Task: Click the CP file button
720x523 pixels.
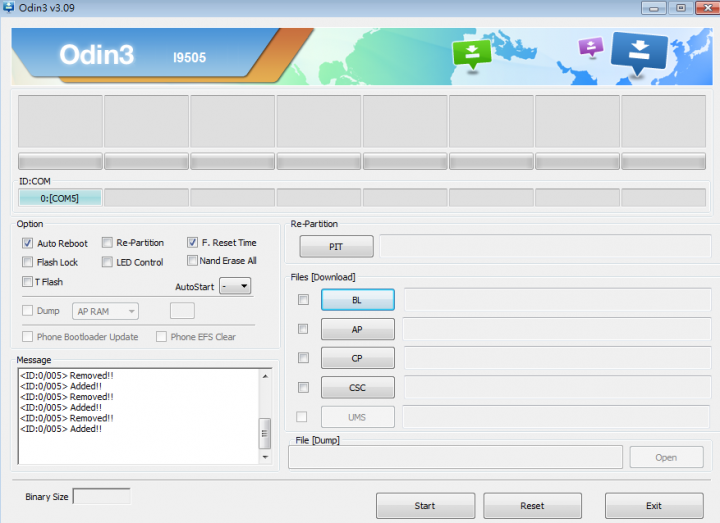Action: tap(358, 358)
